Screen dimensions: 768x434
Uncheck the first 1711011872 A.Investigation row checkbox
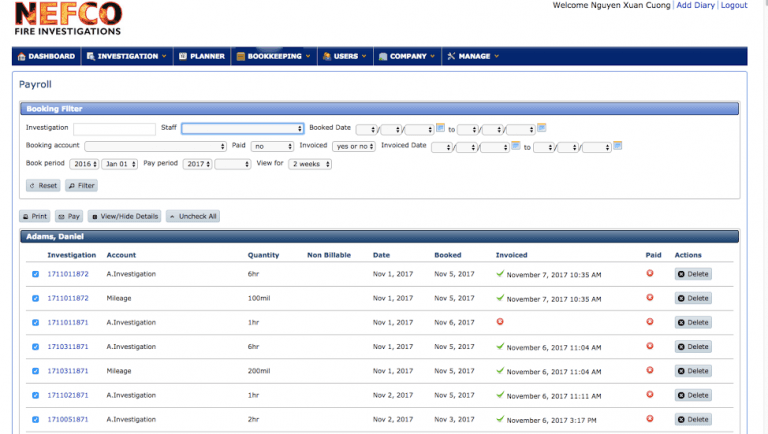[x=35, y=274]
